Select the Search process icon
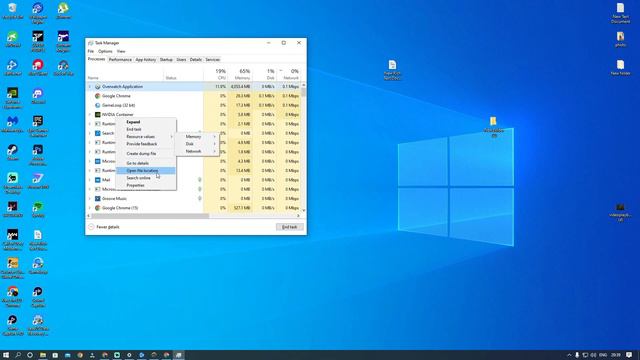The width and height of the screenshot is (640, 360). (x=98, y=133)
